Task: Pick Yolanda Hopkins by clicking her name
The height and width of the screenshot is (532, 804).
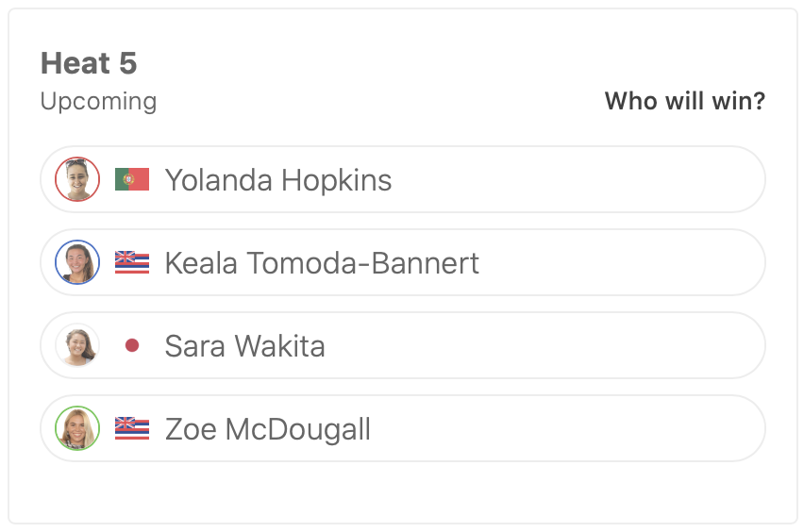Action: (278, 179)
